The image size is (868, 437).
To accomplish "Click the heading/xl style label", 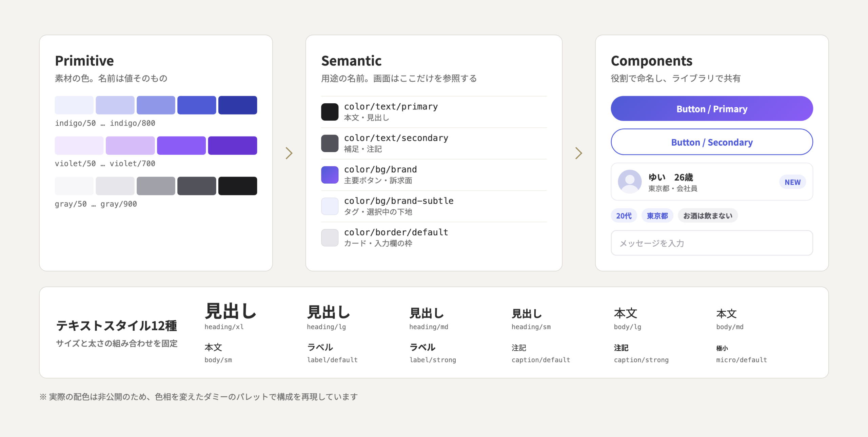I will pyautogui.click(x=224, y=327).
